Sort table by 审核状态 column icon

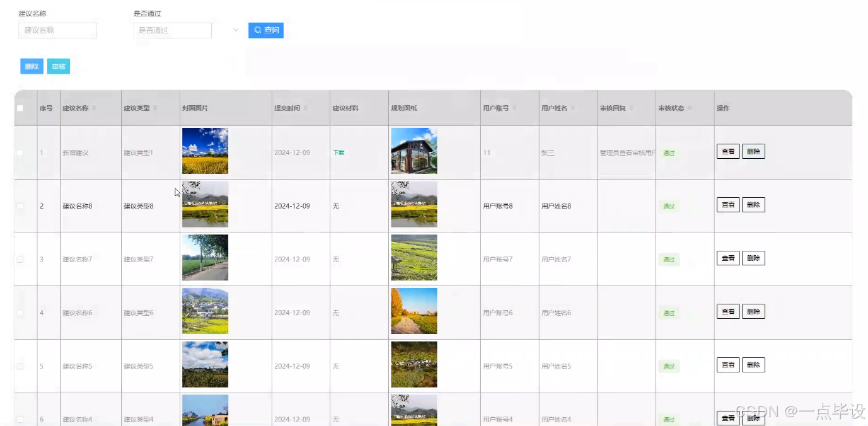pos(690,108)
